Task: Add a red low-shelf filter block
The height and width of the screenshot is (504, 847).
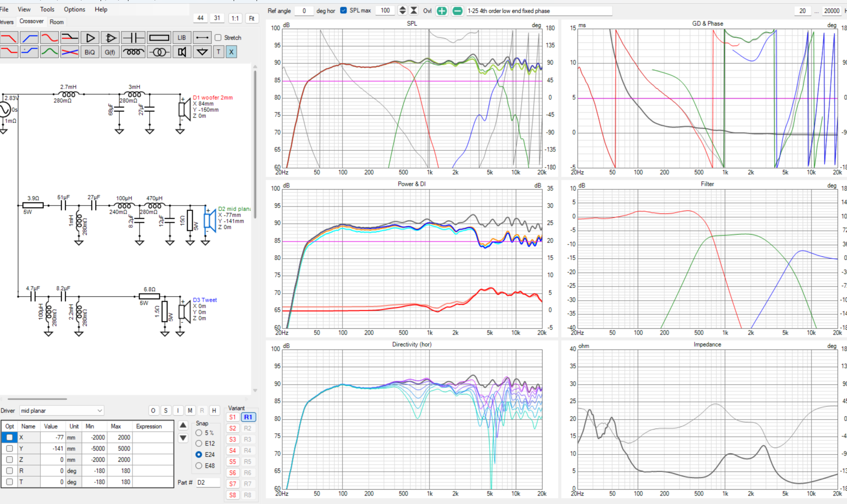Action: click(9, 52)
